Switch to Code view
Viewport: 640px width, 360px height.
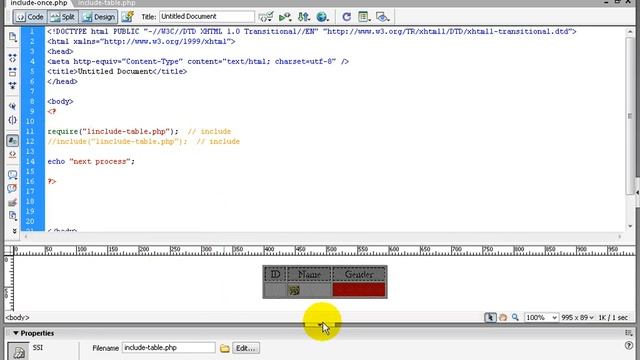click(30, 17)
